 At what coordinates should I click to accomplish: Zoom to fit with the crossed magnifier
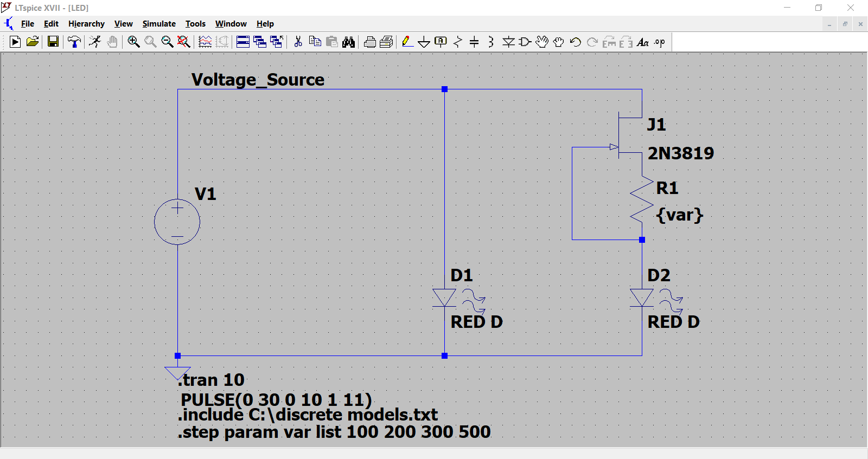(x=184, y=42)
